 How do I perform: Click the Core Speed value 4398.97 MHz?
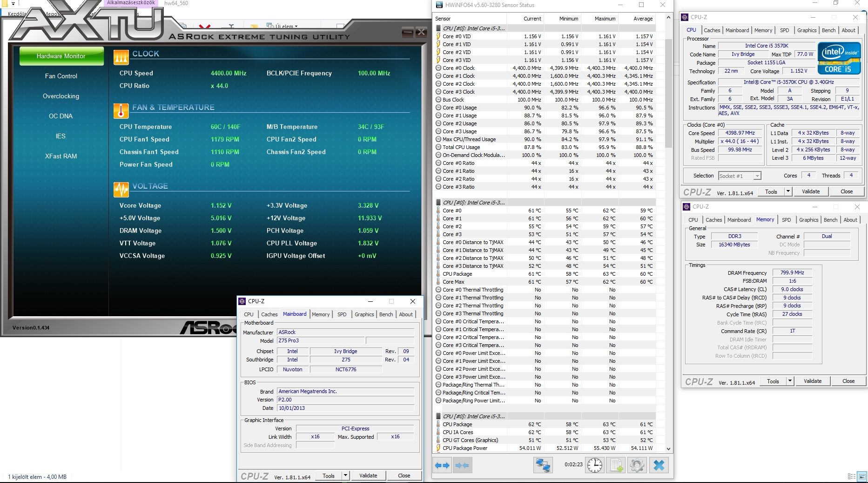tap(740, 133)
